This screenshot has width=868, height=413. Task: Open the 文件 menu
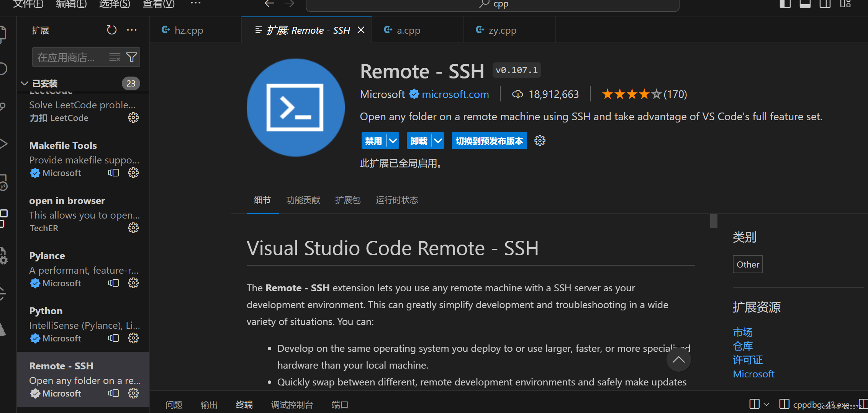click(x=28, y=4)
